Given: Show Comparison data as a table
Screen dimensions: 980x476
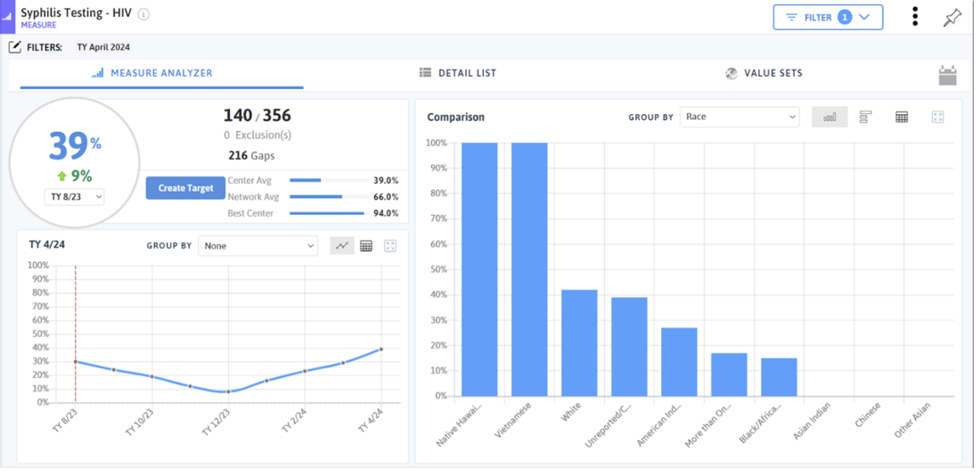Looking at the screenshot, I should pos(902,117).
